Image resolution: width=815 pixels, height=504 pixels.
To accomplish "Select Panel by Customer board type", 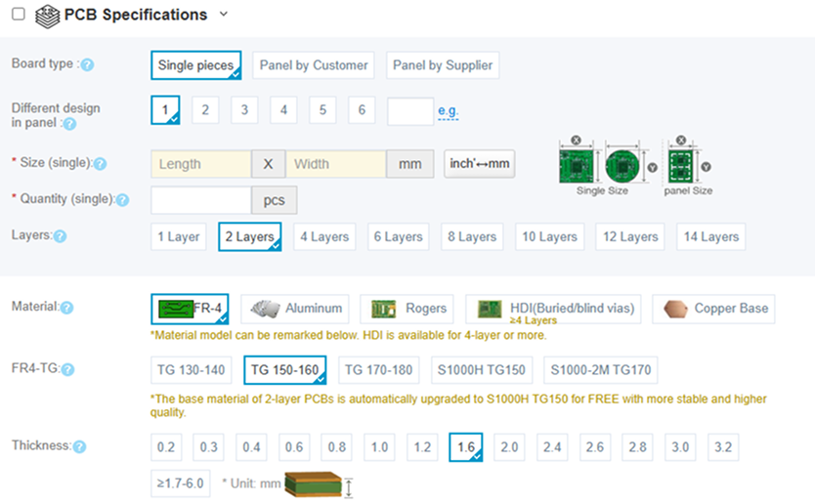I will pyautogui.click(x=313, y=65).
